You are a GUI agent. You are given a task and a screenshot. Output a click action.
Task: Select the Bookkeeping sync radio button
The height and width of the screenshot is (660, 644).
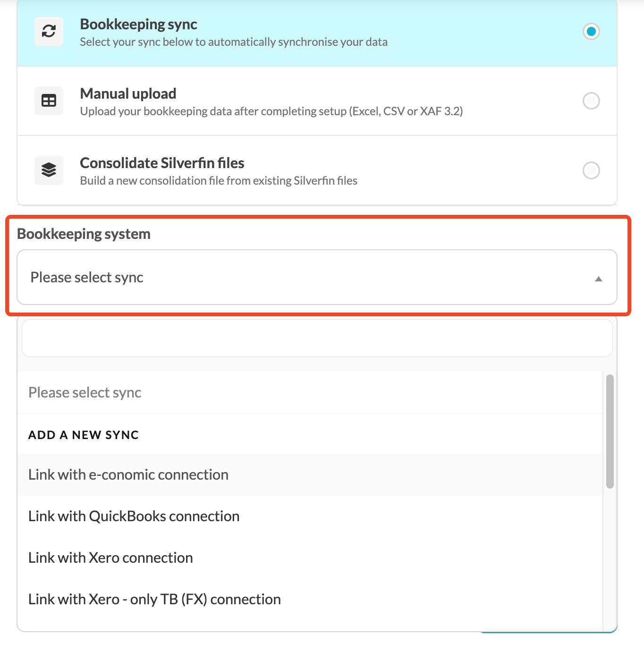click(x=591, y=32)
